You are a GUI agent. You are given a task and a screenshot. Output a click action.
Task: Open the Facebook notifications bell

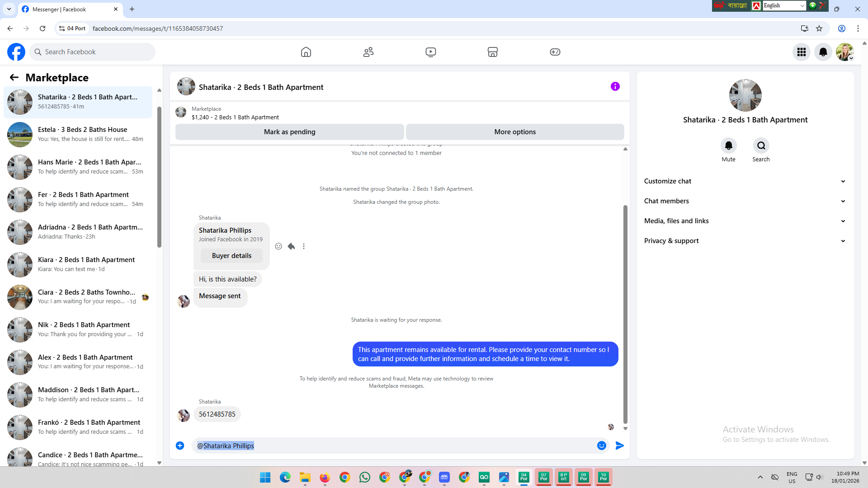[x=823, y=52]
